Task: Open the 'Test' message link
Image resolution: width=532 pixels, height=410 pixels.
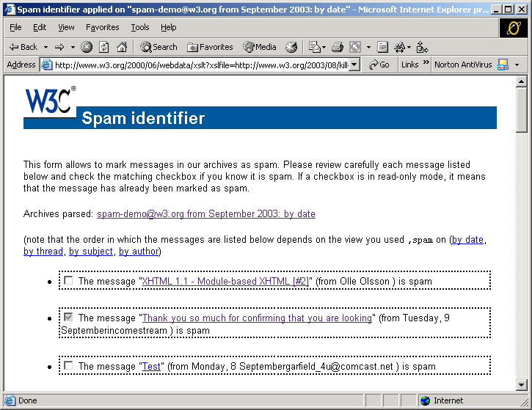Action: pos(151,366)
